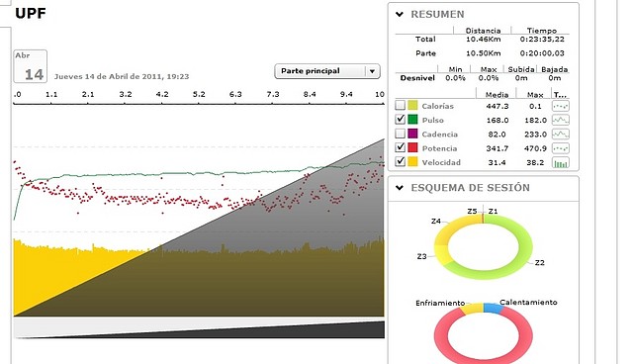The image size is (633, 364).
Task: Open chart type icon for Cadencia row
Action: point(561,134)
